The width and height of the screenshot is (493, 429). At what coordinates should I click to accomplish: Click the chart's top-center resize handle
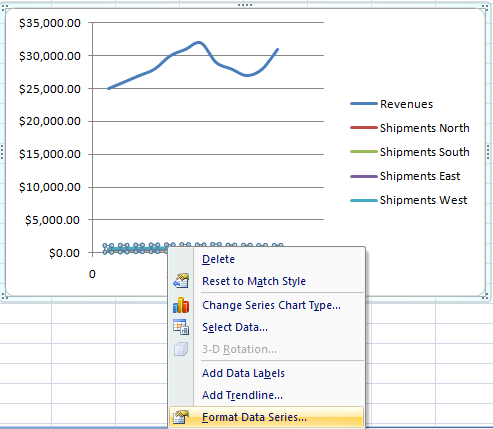pos(245,5)
